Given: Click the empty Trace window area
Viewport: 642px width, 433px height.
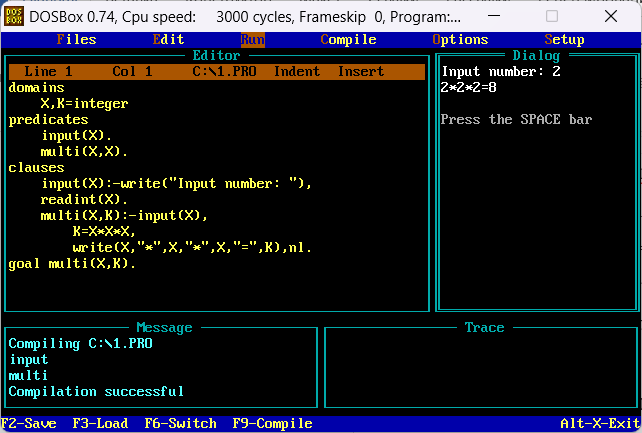Looking at the screenshot, I should (481, 368).
